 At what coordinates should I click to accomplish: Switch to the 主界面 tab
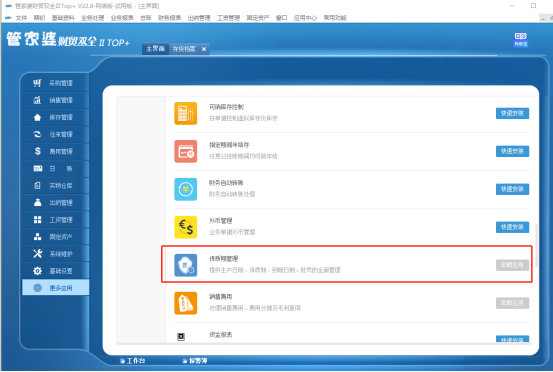click(x=155, y=49)
